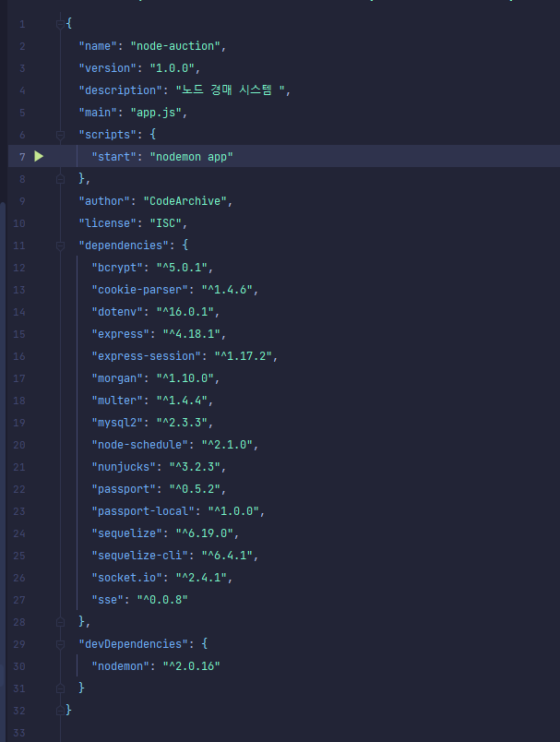Click the "node-schedule" dependency name

tap(140, 445)
